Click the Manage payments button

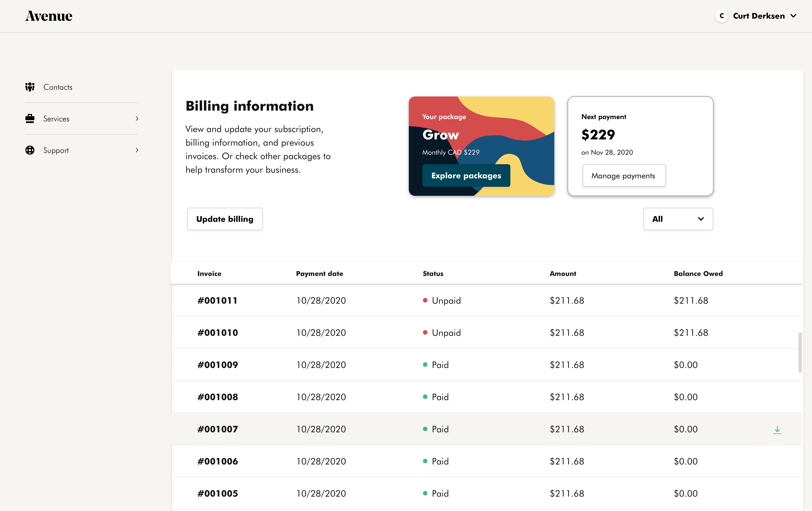[x=624, y=176]
